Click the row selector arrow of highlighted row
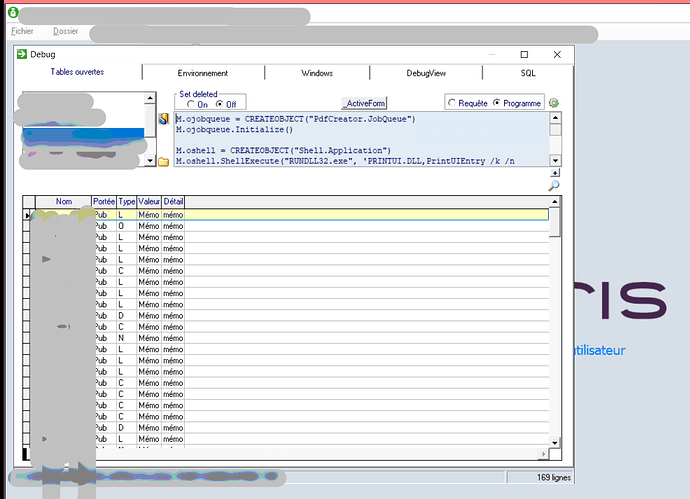The height and width of the screenshot is (499, 690). (x=28, y=215)
